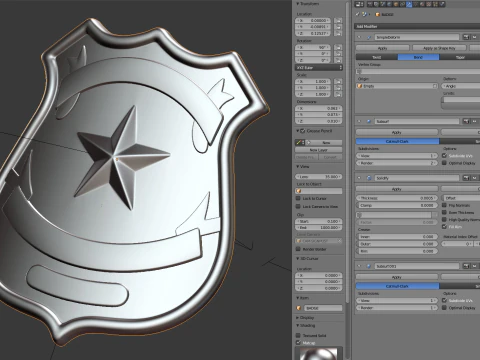The image size is (480, 360).
Task: Select Catmull-Clark on Subsurf modifier
Action: pos(397,141)
